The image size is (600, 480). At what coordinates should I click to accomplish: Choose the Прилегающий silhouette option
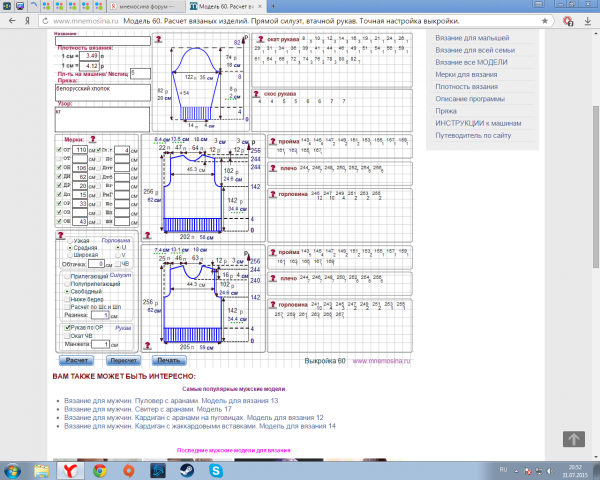68,274
